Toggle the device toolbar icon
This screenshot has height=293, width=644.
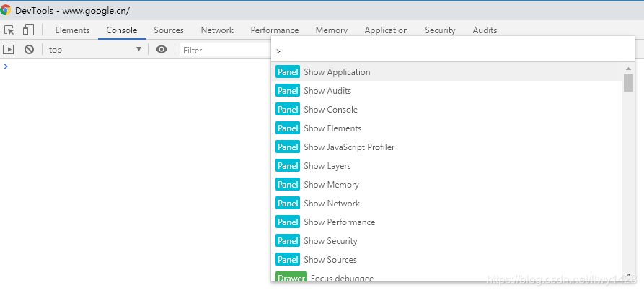click(x=28, y=30)
